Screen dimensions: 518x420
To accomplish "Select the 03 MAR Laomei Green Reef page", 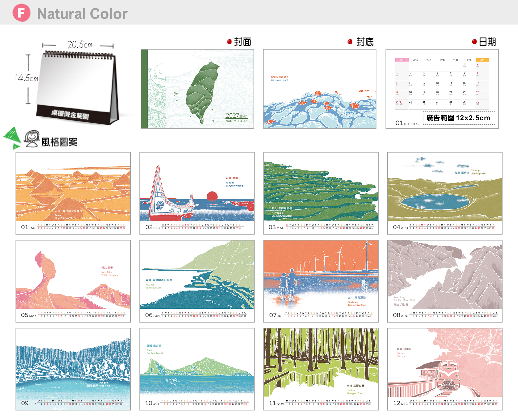I will click(x=321, y=193).
